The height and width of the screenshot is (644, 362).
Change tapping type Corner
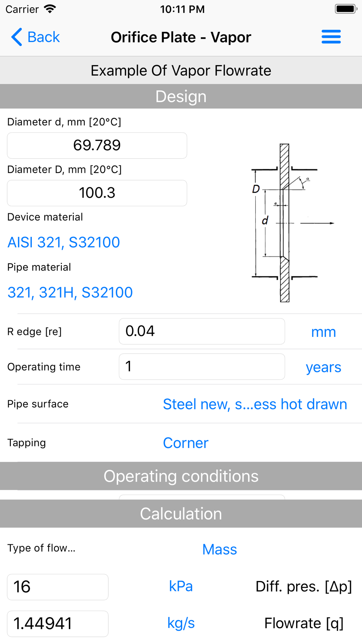point(186,443)
